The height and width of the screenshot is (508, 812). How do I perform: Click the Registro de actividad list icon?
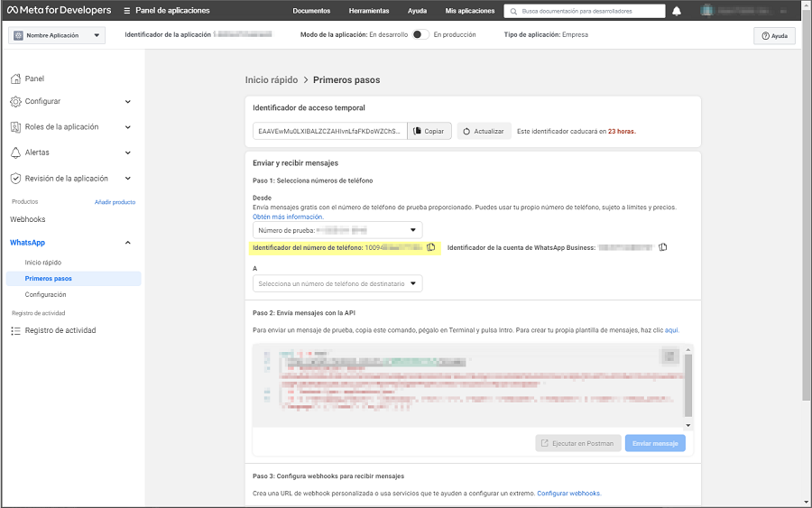coord(16,330)
